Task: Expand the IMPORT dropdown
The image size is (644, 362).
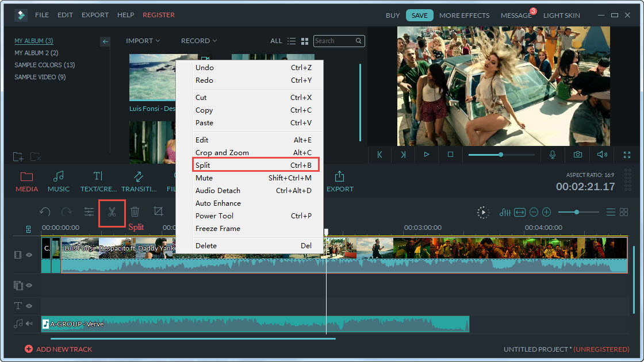Action: (x=143, y=41)
